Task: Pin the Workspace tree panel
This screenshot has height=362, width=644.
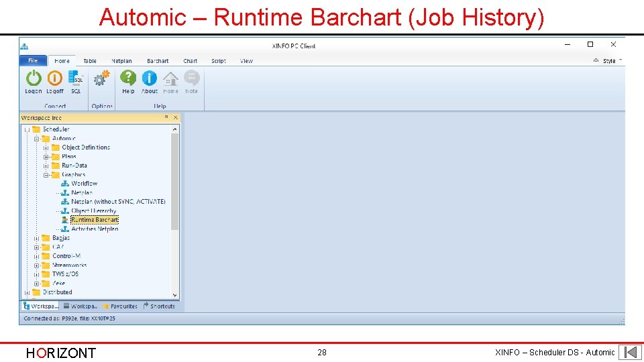Action: tap(166, 117)
